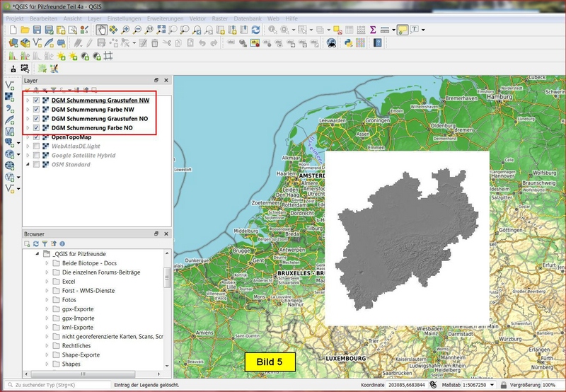Click the Koordinate input field
Viewport: 566px width, 392px height.
408,385
